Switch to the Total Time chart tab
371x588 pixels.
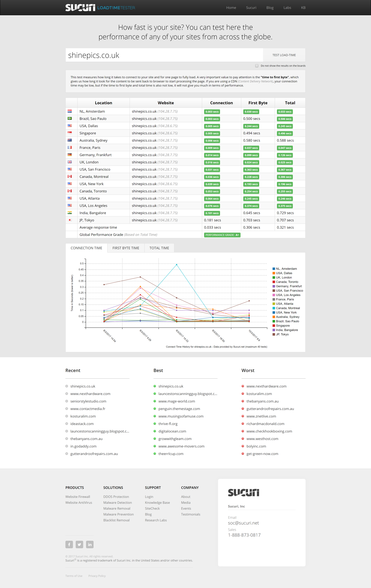[x=159, y=248]
